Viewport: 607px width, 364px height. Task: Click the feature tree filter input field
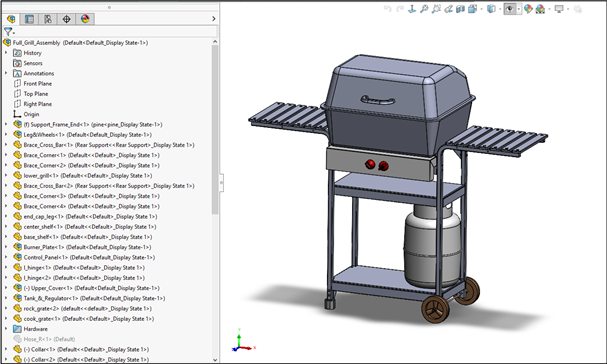point(115,31)
